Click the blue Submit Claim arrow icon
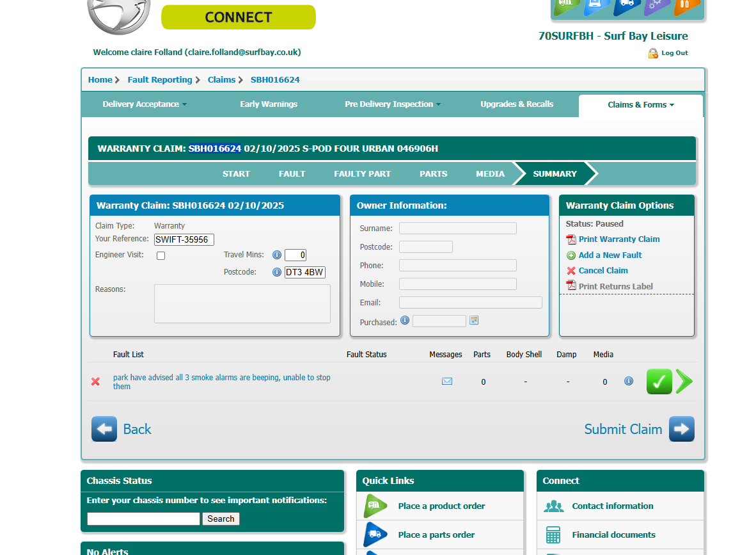The height and width of the screenshot is (555, 756). click(x=682, y=429)
